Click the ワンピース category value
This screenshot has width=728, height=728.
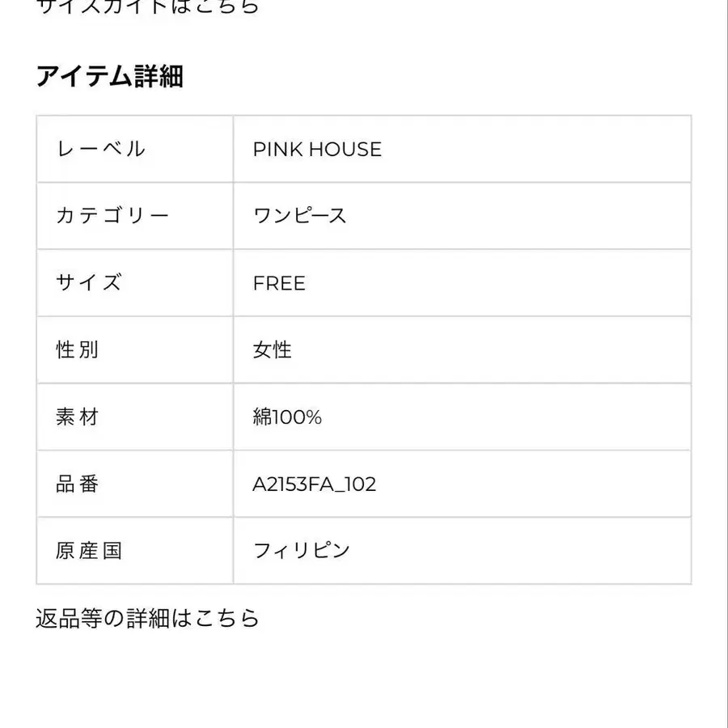tap(299, 216)
